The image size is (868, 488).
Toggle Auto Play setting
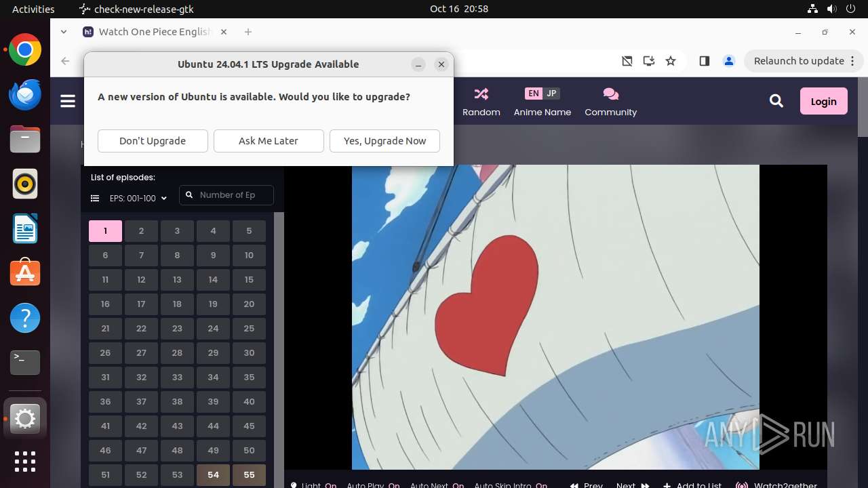point(373,485)
